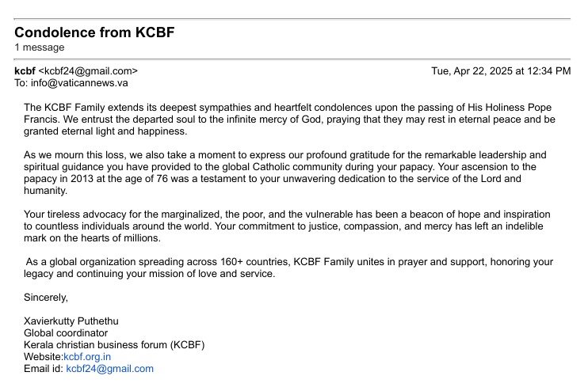Image resolution: width=588 pixels, height=391 pixels.
Task: Click the "Condolence from KCBF" subject heading
Action: pyautogui.click(x=94, y=32)
